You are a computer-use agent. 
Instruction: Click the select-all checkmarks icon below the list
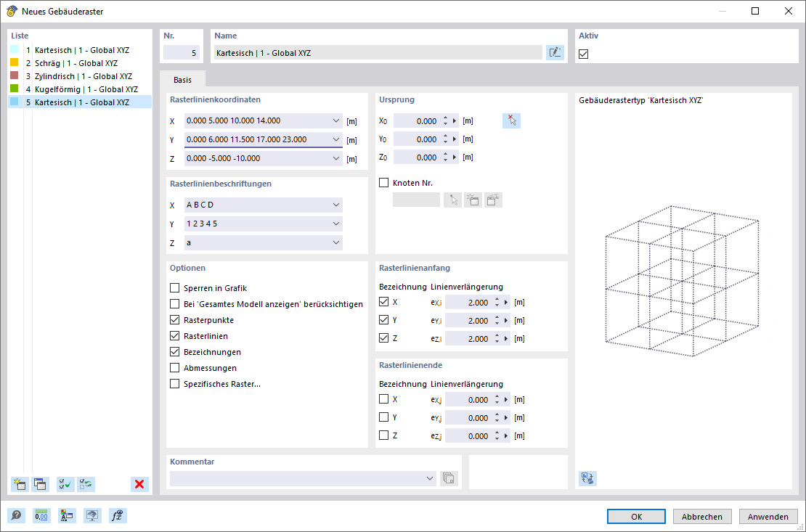(x=66, y=483)
